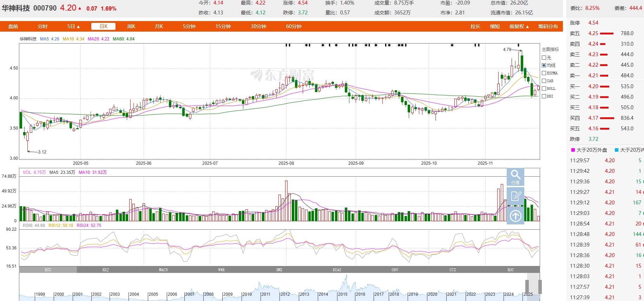This screenshot has height=301, width=644.
Task: Click the MA5: 4.20 legend label
Action: (50, 39)
